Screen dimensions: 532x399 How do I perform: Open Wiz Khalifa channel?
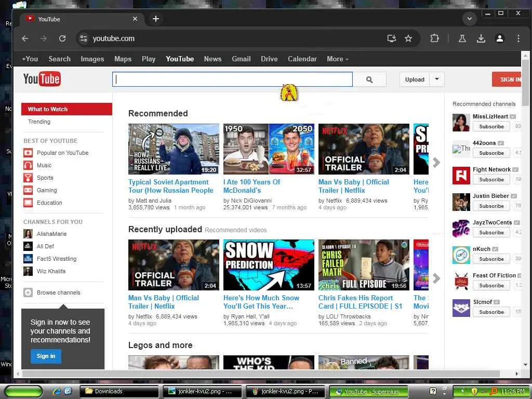[x=51, y=271]
